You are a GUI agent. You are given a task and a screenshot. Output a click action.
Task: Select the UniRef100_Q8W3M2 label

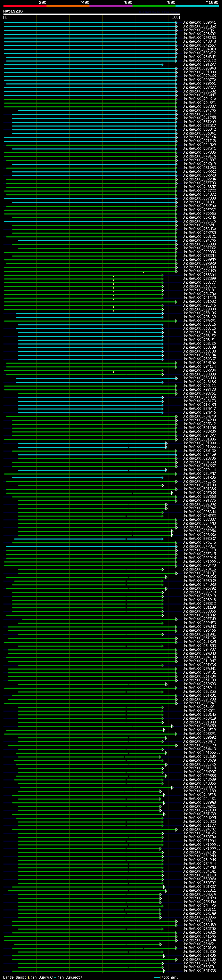pyautogui.click(x=199, y=57)
